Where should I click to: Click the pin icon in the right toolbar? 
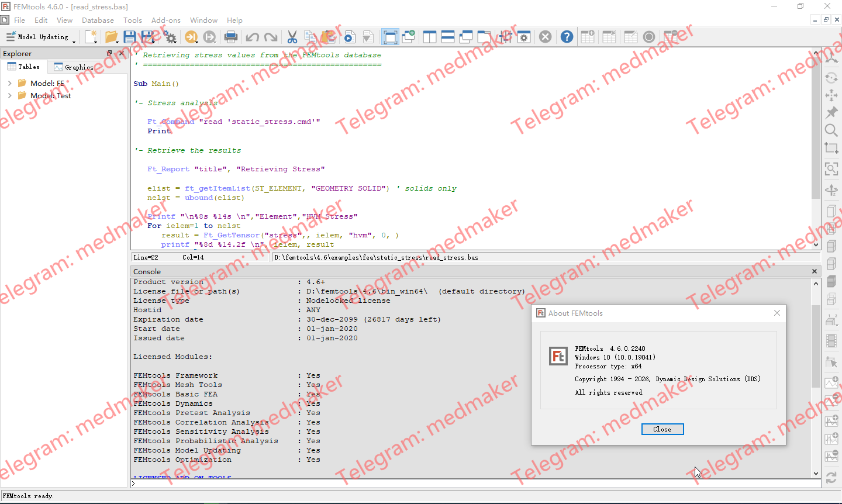pyautogui.click(x=831, y=112)
